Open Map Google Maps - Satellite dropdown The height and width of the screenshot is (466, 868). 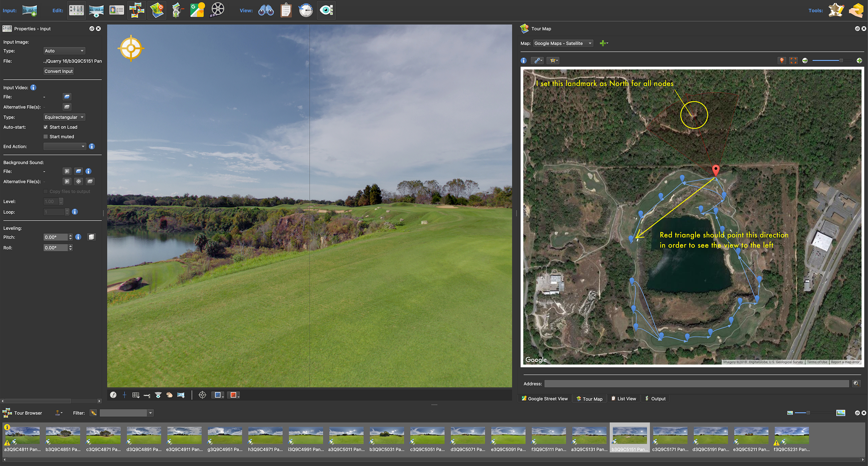tap(563, 43)
